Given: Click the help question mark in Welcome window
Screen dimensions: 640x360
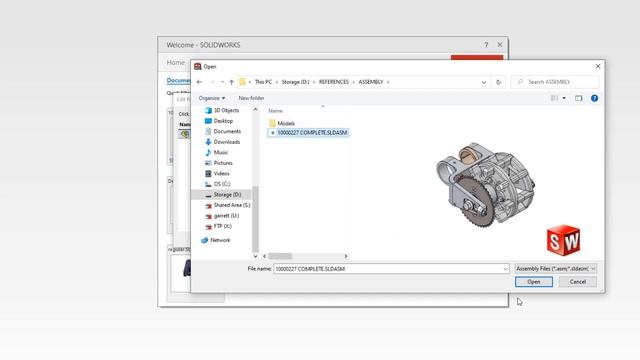Looking at the screenshot, I should [486, 45].
